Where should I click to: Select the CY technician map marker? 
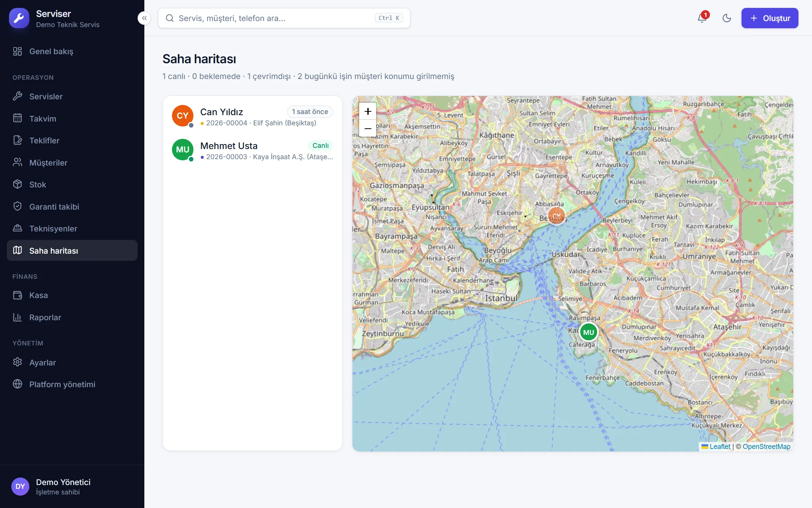[x=556, y=216]
